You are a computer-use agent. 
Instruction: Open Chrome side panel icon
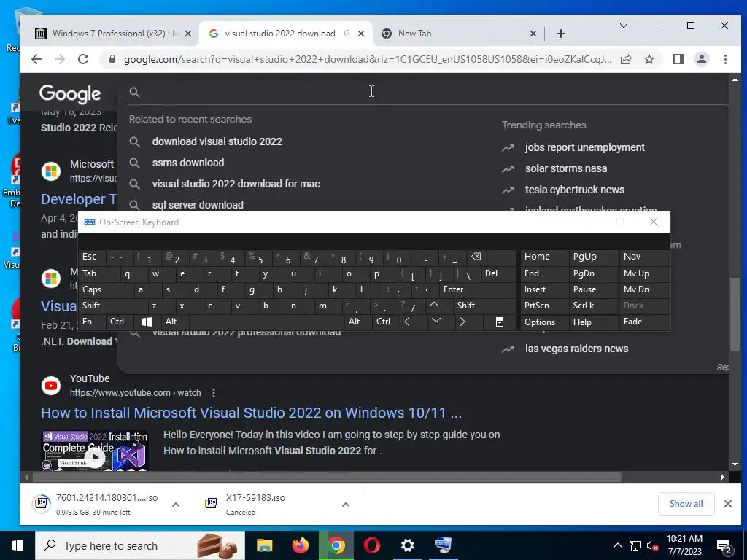pyautogui.click(x=678, y=59)
